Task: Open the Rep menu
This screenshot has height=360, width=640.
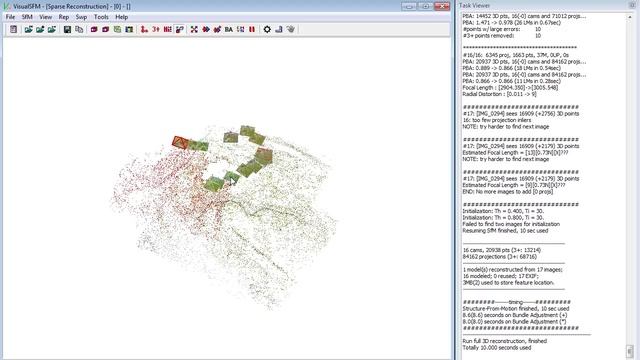Action: (64, 17)
